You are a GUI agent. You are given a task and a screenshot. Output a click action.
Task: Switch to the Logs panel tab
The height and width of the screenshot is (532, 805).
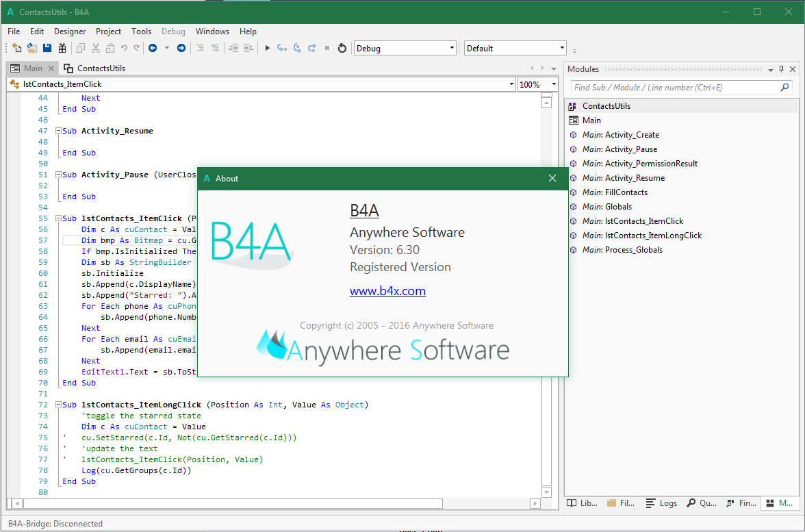[x=661, y=503]
